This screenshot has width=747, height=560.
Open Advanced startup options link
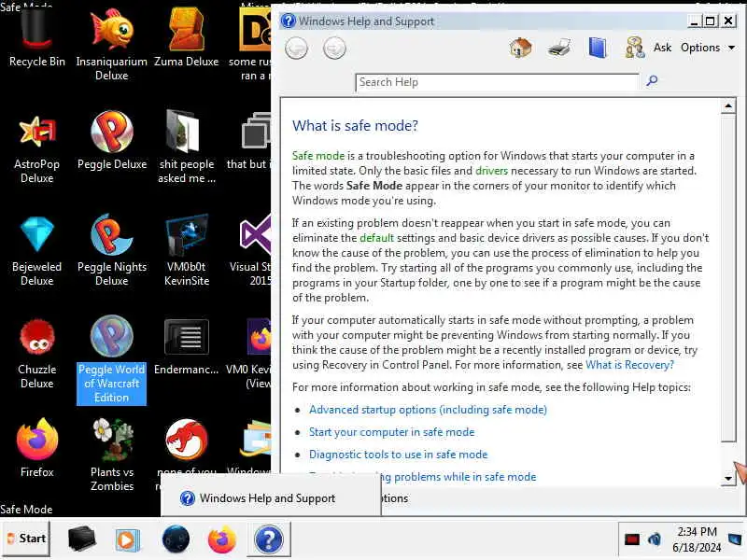point(428,410)
